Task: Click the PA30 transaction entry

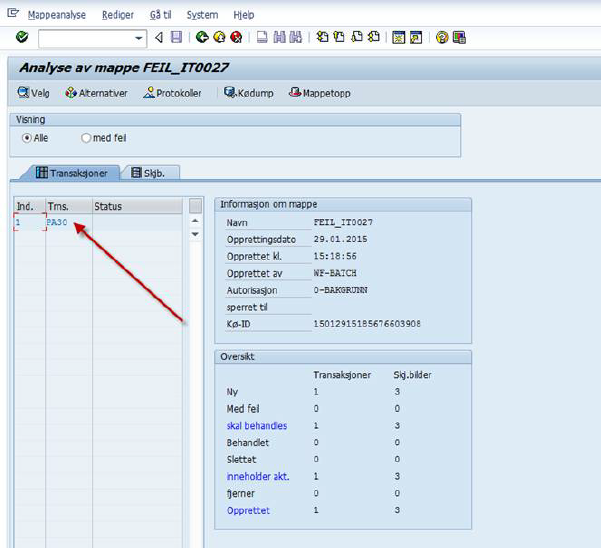Action: click(57, 222)
